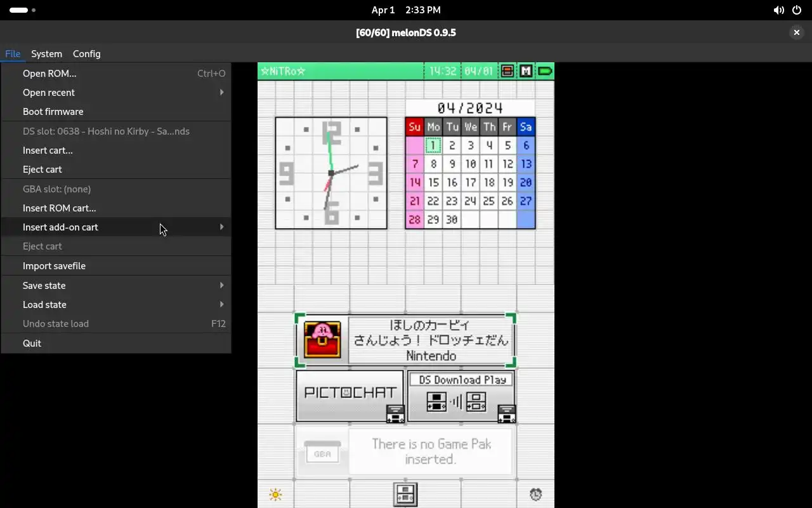This screenshot has width=812, height=508.
Task: Open the System menu
Action: [x=46, y=54]
